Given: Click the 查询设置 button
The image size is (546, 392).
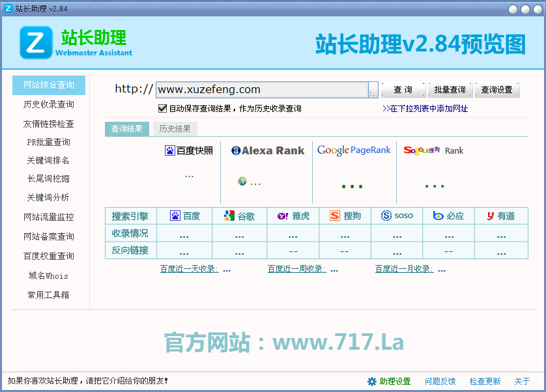Looking at the screenshot, I should (497, 90).
